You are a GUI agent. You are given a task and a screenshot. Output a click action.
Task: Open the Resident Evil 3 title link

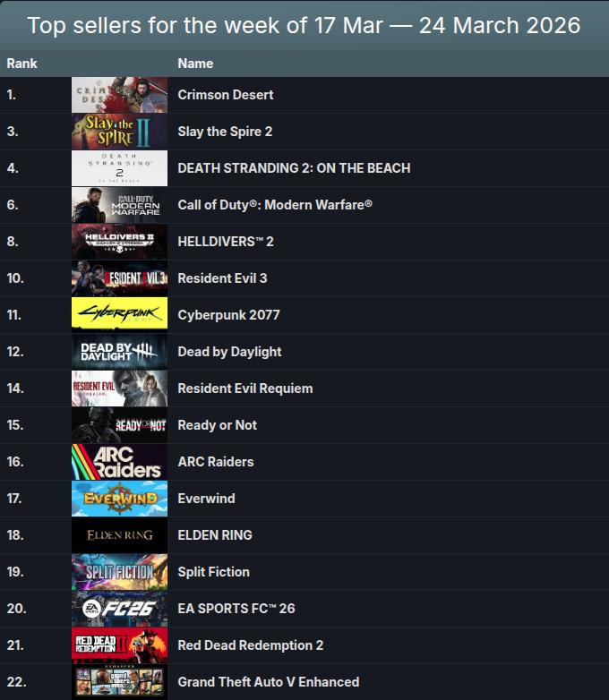click(x=222, y=278)
